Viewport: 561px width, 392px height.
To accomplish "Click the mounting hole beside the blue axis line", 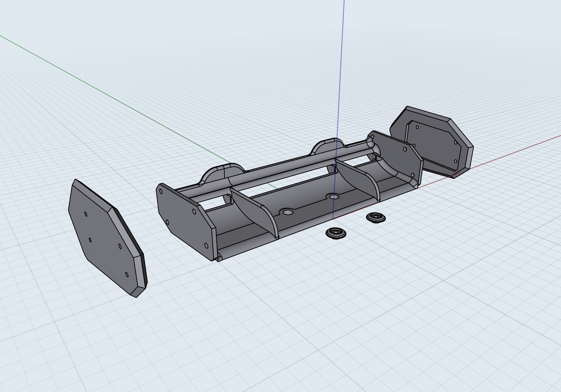I will tap(334, 196).
